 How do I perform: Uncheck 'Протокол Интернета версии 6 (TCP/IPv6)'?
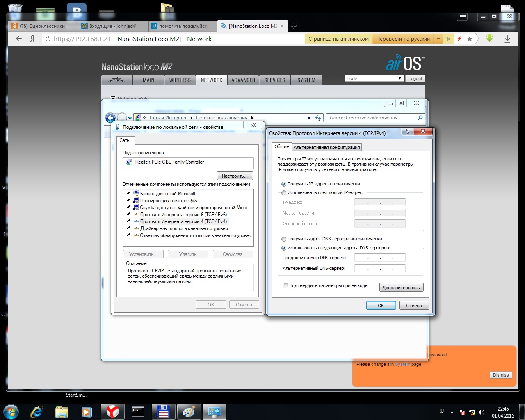pyautogui.click(x=128, y=214)
